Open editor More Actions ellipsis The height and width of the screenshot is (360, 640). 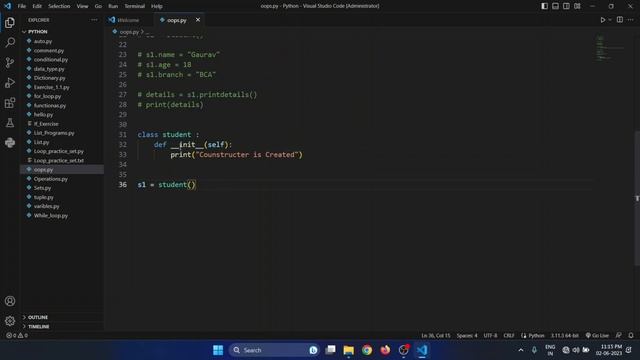click(x=631, y=20)
